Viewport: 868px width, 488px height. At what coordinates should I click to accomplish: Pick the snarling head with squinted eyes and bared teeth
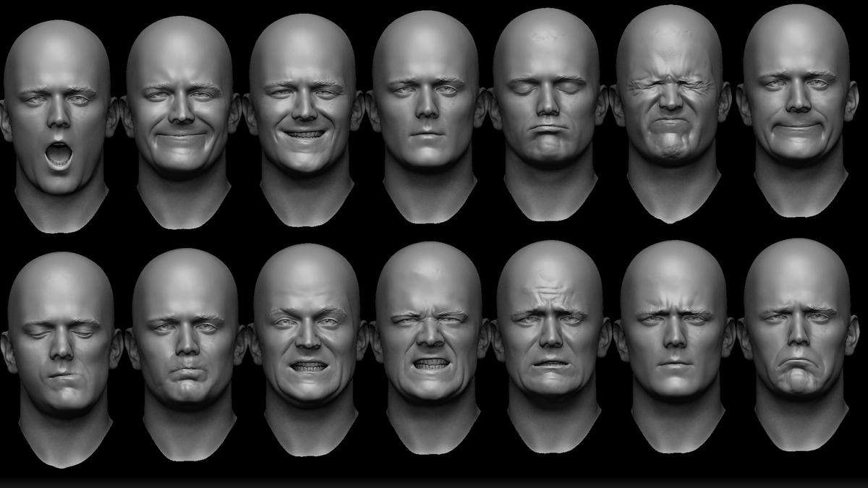(x=430, y=347)
